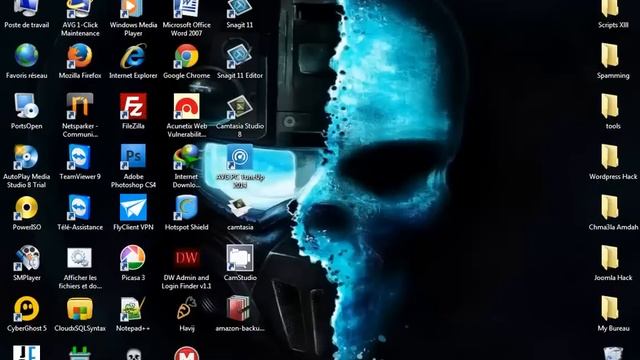Open Internet Explorer shortcut
This screenshot has height=360, width=640.
tap(133, 56)
